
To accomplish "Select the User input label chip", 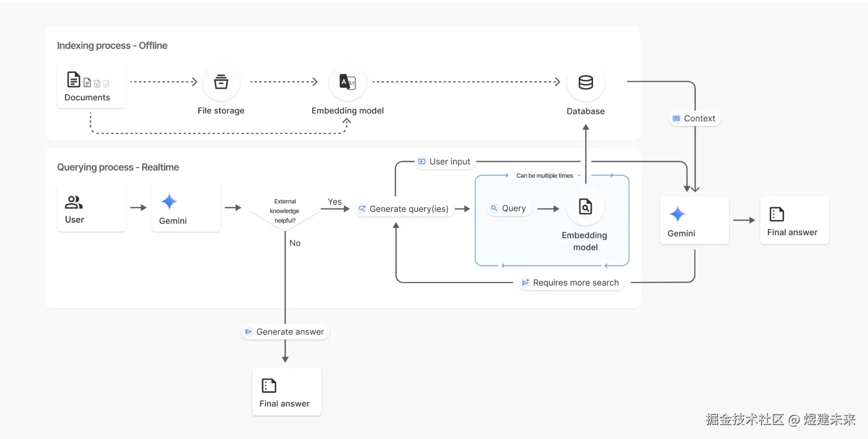I will [x=444, y=162].
